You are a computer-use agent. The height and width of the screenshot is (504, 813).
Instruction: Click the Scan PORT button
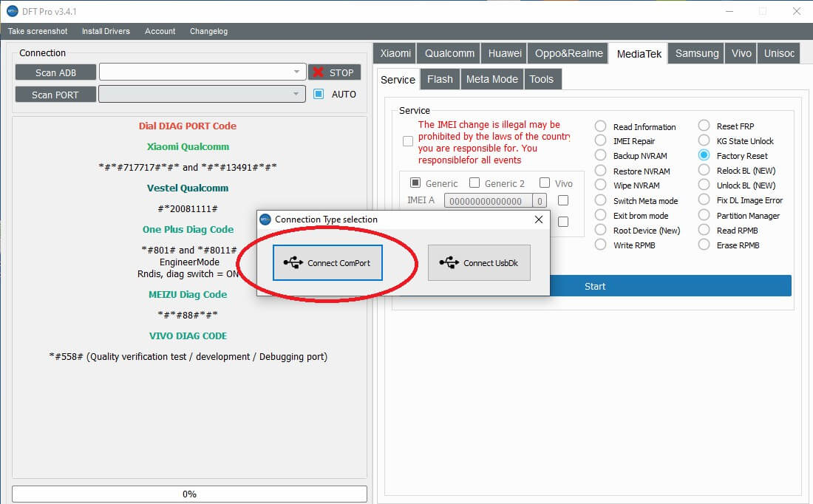(55, 95)
